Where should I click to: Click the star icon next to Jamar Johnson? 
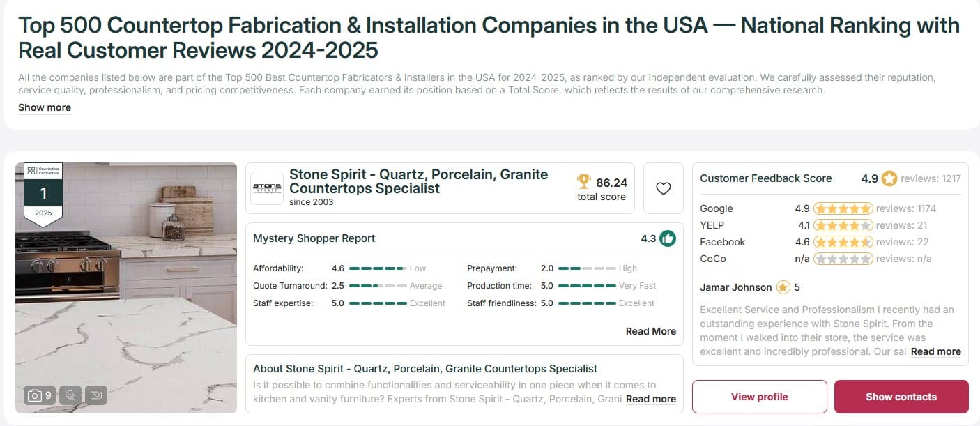[783, 287]
